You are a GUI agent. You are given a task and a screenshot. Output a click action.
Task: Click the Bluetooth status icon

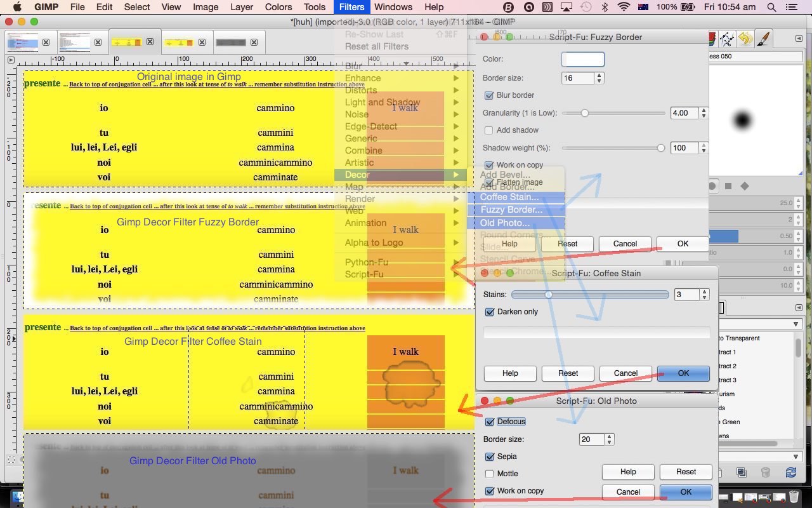coord(605,7)
